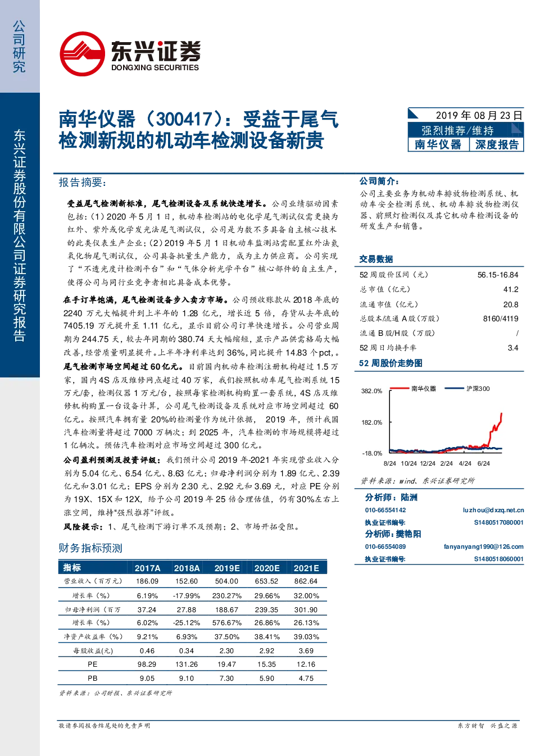Click the 6/24 date axis label
Screen dimensions: 558x756
pos(483,463)
